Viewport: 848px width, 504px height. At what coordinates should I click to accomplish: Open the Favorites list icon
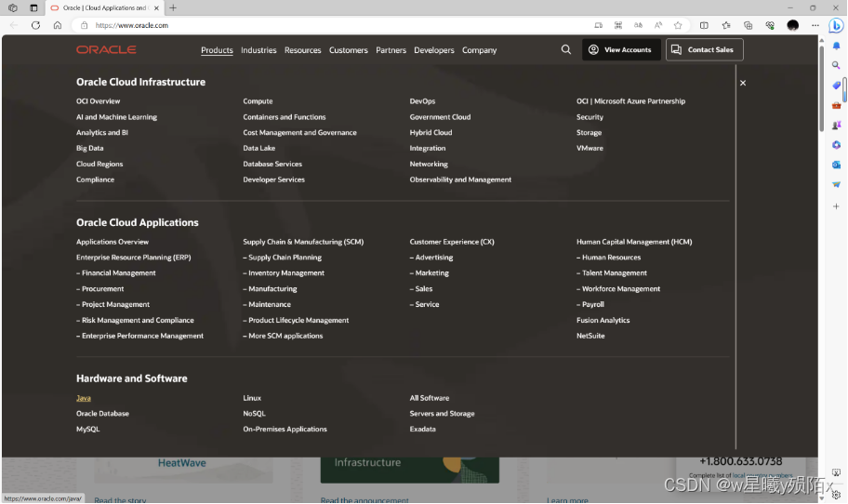click(x=726, y=25)
